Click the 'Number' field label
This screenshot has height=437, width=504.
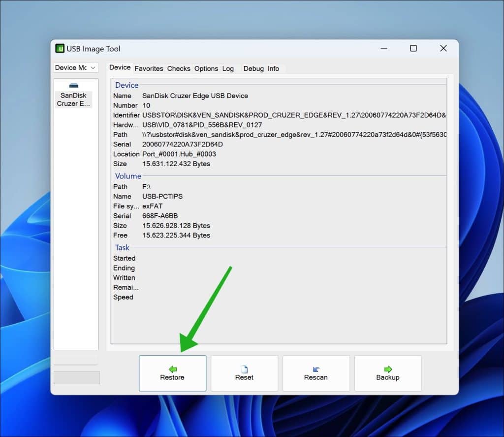coord(125,105)
